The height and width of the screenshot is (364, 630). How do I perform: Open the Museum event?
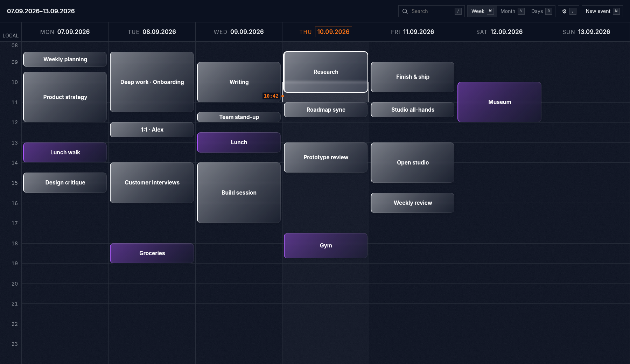(499, 102)
